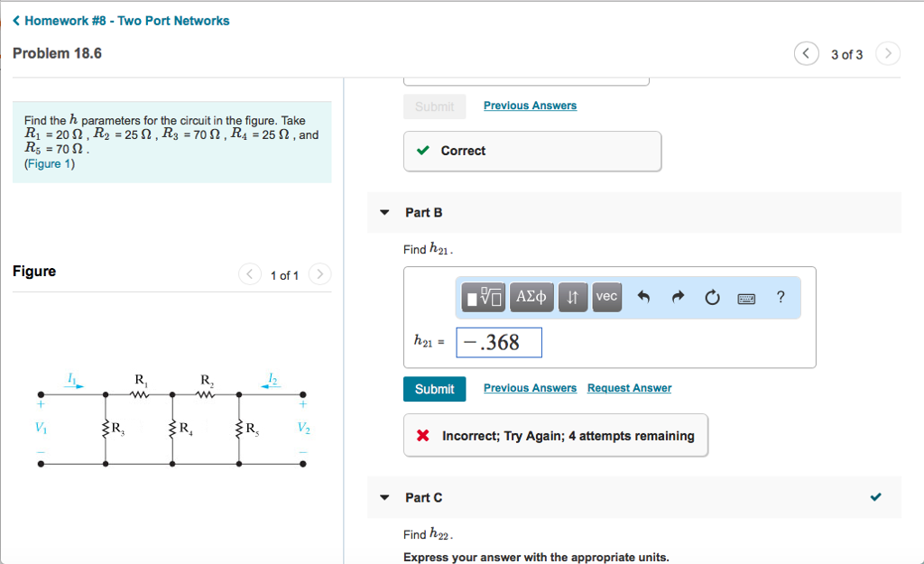Undo the last answer edit
This screenshot has height=564, width=924.
point(643,297)
